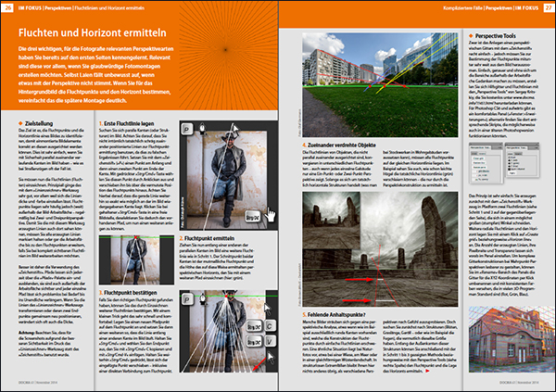Open the stone ruins montage image
Viewport: 556px width, 392px height.
[380, 249]
